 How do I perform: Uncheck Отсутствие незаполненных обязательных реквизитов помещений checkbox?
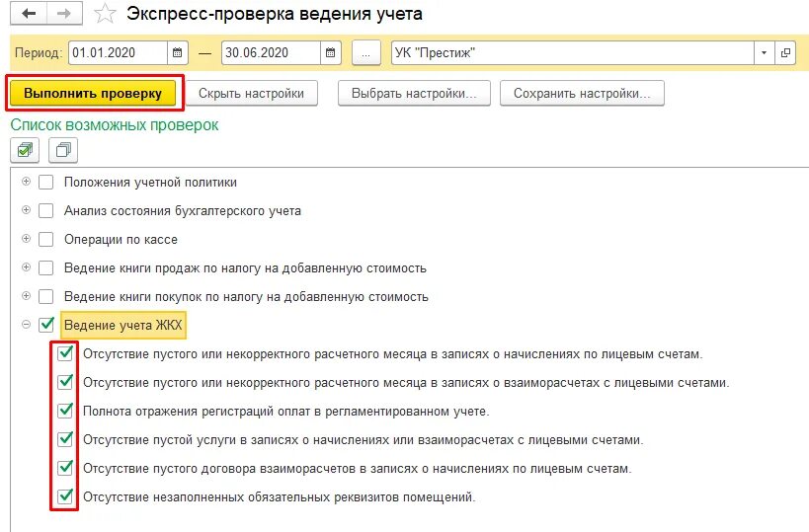(65, 496)
